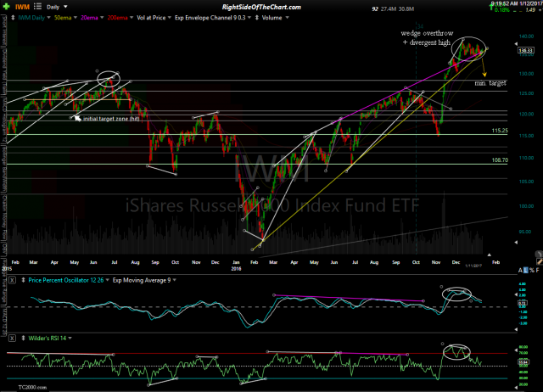Viewport: 543px width, 392px height.
Task: Toggle the L logarithmic scale button
Action: click(526, 270)
